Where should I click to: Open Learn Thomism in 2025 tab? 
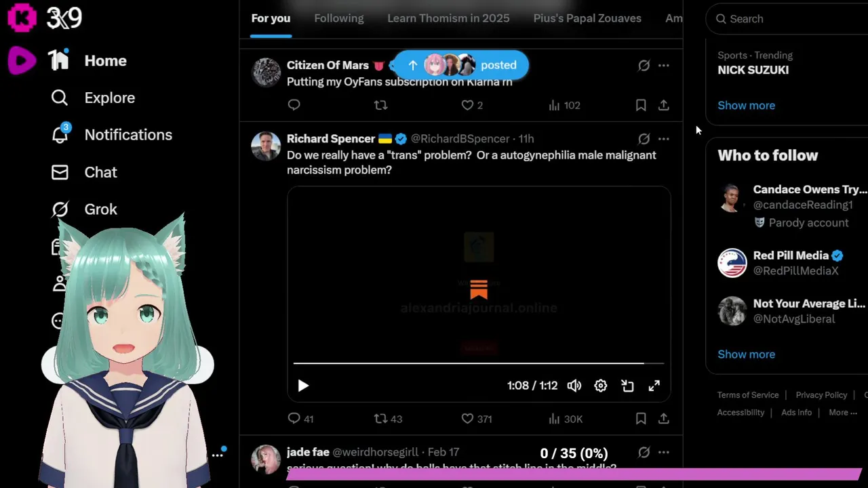pos(448,19)
